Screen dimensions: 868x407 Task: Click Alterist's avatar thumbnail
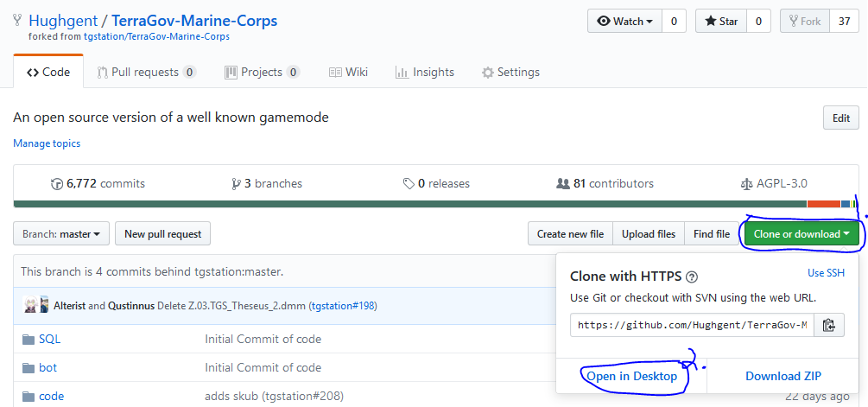(x=30, y=305)
